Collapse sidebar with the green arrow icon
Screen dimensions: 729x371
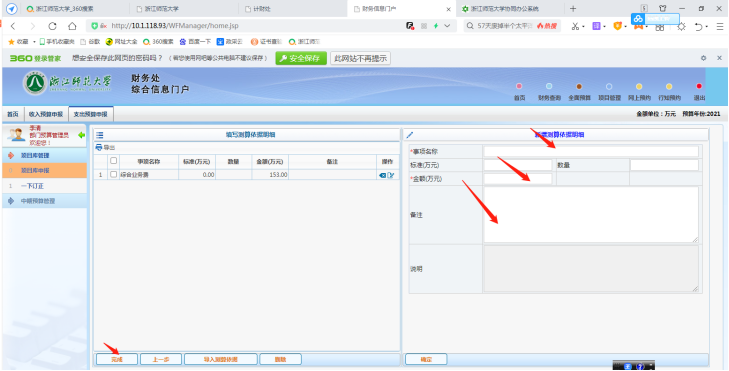81,135
